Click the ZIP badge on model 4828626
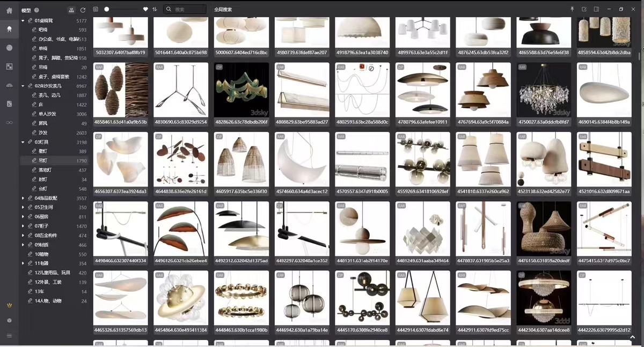644x347 pixels. tap(219, 68)
